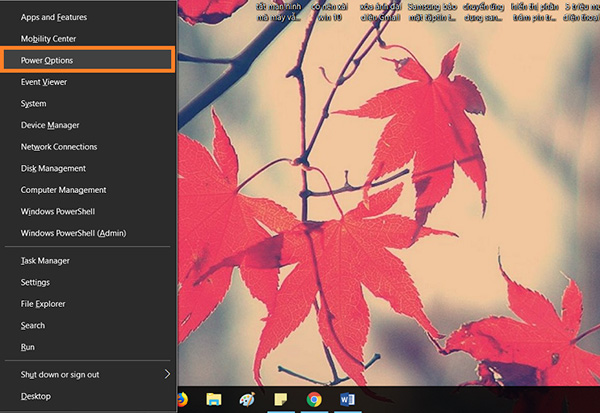Switch to Microsoft Word on taskbar

coord(347,399)
